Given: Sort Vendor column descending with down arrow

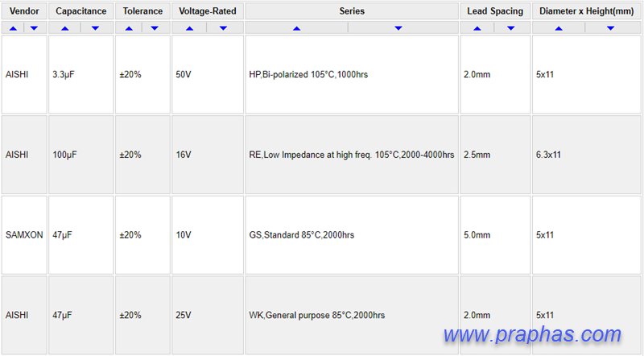Looking at the screenshot, I should (34, 28).
